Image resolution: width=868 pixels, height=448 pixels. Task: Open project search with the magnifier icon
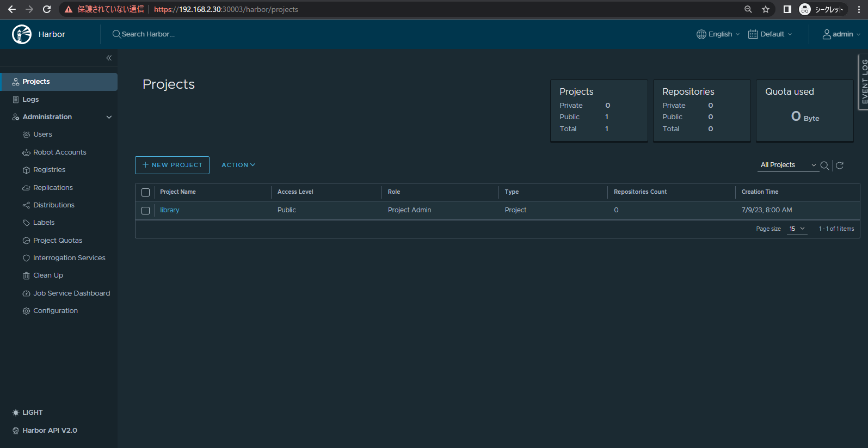pyautogui.click(x=824, y=165)
